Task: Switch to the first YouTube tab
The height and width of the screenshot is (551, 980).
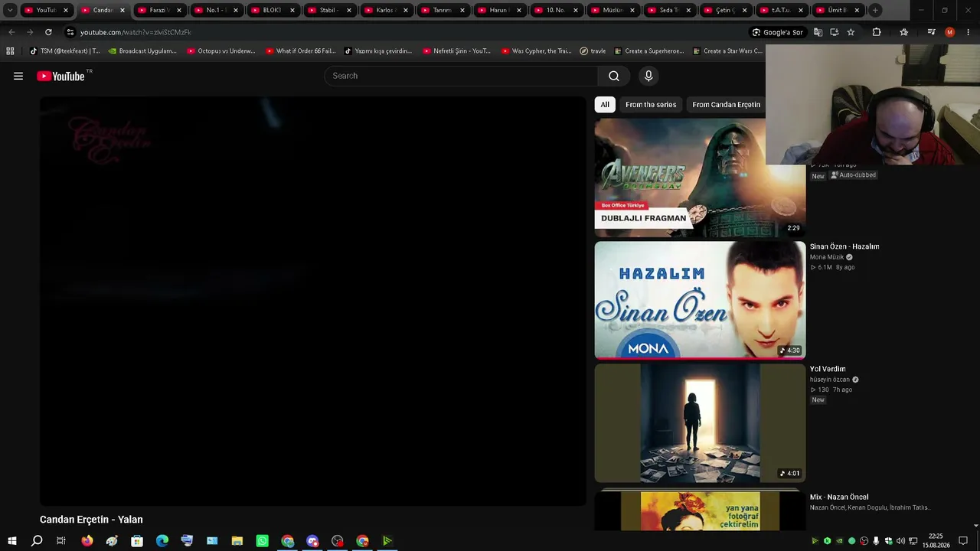Action: click(46, 10)
